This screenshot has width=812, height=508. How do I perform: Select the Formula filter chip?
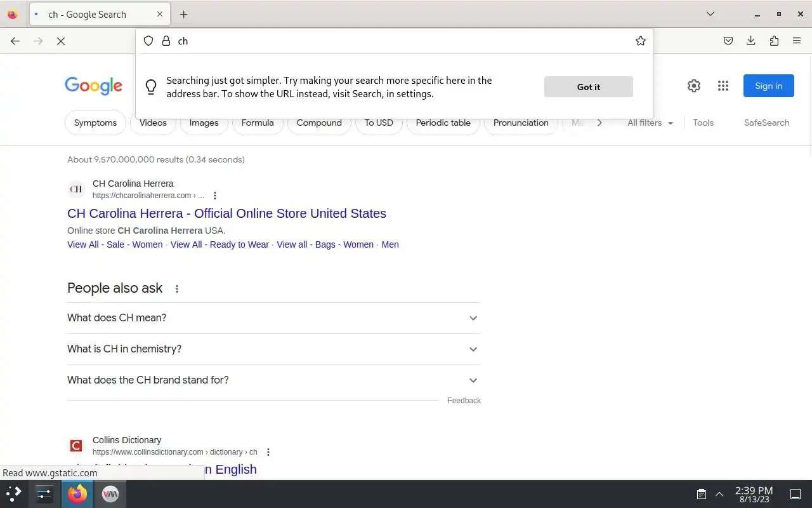(258, 123)
